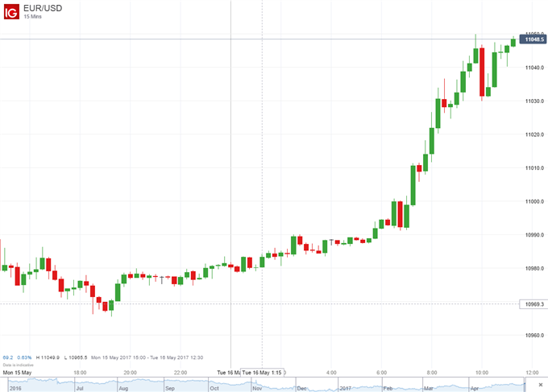Select 2017 in the navigator strip
This screenshot has height=392, width=548.
coord(346,388)
